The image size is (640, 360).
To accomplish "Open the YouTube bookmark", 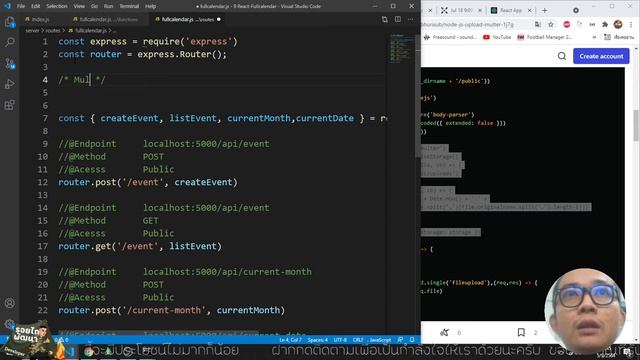I will pyautogui.click(x=497, y=37).
